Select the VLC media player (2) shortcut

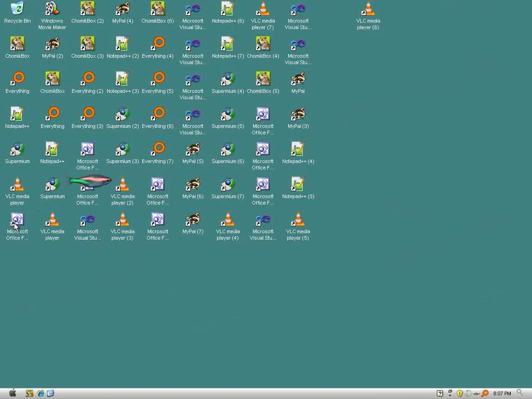(122, 191)
